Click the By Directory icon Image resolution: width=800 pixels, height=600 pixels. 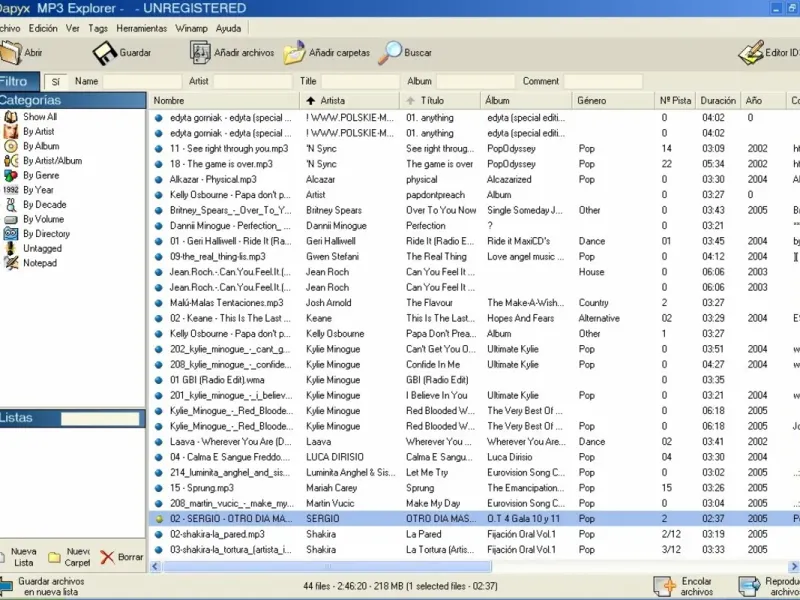11,234
